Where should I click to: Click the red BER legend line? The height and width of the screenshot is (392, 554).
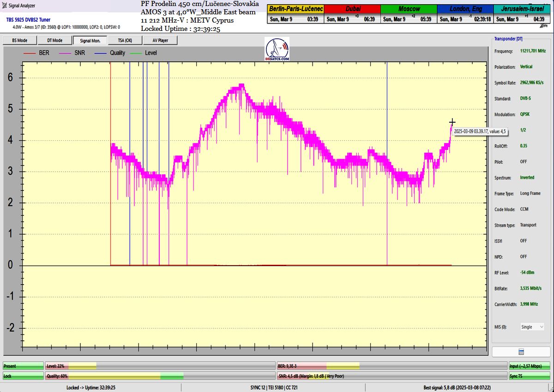click(x=30, y=53)
